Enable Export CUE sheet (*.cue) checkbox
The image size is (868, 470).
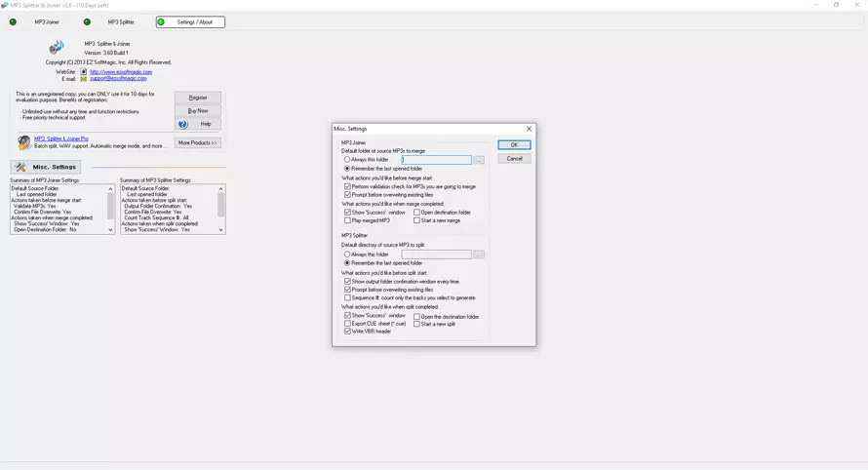tap(347, 324)
